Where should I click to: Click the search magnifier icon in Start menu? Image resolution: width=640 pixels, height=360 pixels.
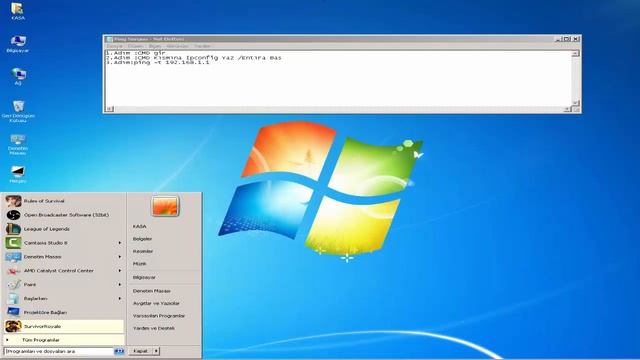(119, 351)
